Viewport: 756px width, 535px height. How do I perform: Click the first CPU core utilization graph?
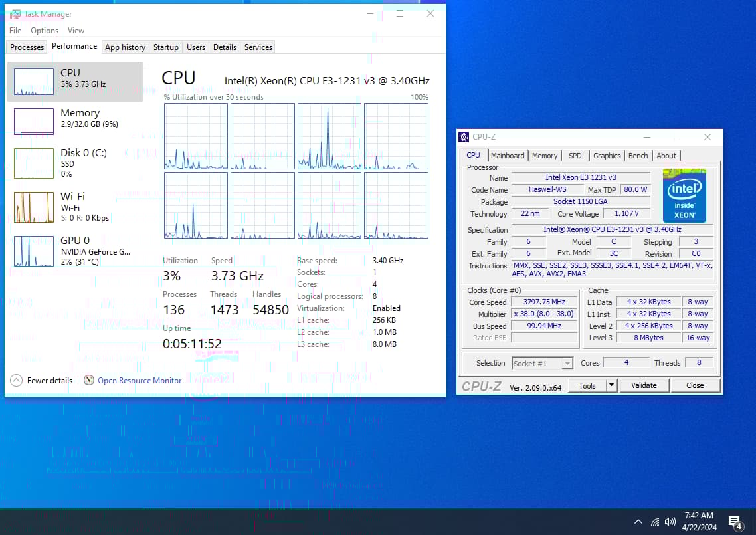pos(195,136)
